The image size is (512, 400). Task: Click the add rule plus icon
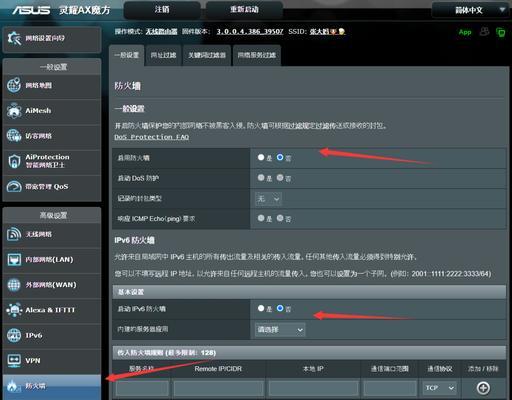pyautogui.click(x=483, y=388)
